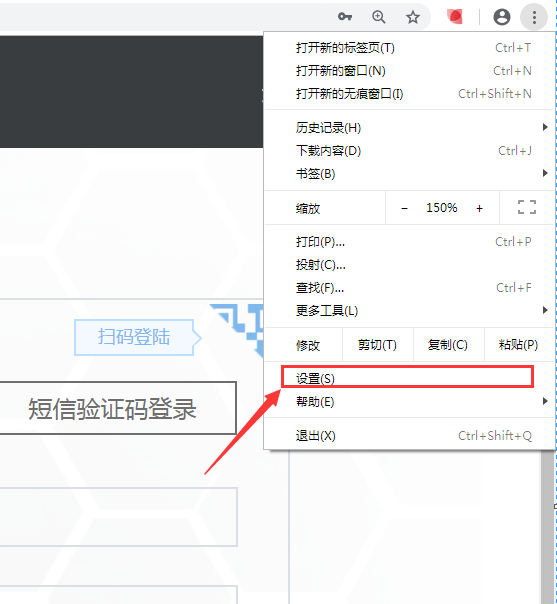Click the 短信验证码登录 button
557x604 pixels.
pyautogui.click(x=113, y=408)
